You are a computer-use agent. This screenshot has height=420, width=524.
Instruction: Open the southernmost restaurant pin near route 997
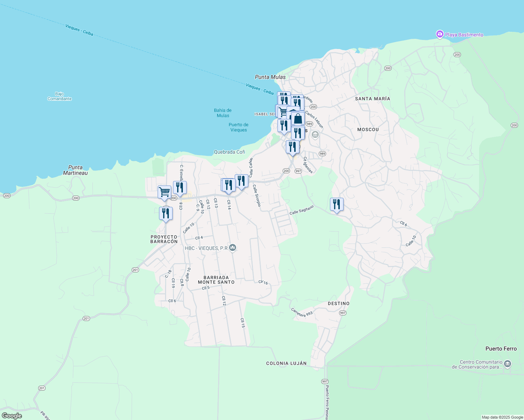pyautogui.click(x=292, y=147)
